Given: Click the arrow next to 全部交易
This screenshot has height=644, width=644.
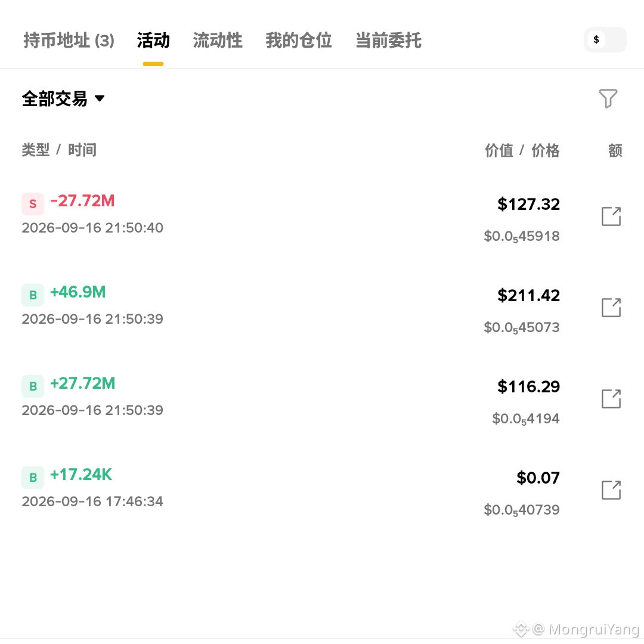Looking at the screenshot, I should coord(100,98).
